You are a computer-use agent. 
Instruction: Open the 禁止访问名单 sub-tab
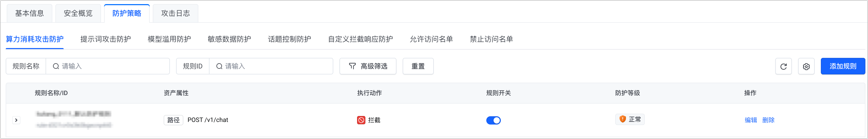point(491,39)
